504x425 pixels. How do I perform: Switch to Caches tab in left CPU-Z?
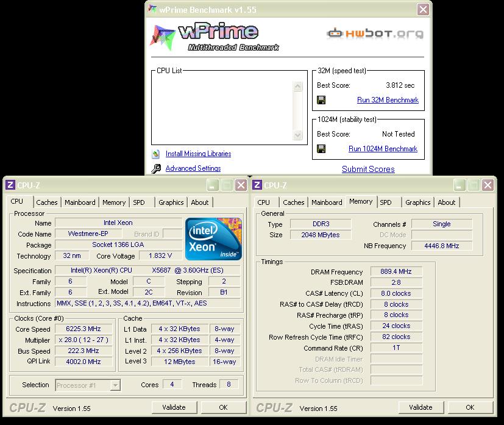tap(47, 202)
